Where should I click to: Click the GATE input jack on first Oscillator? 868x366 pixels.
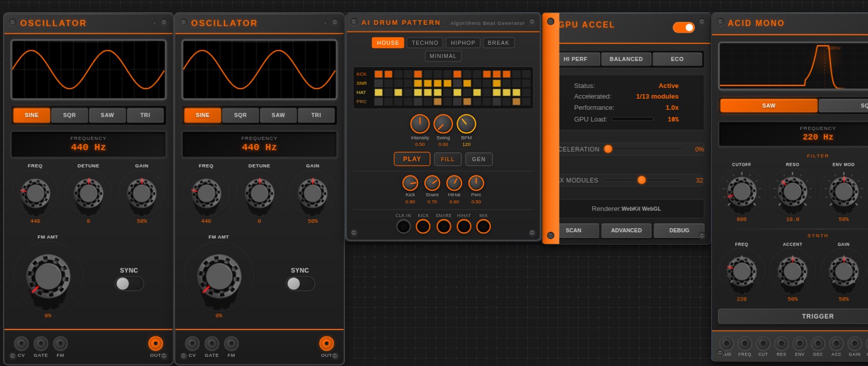[41, 344]
